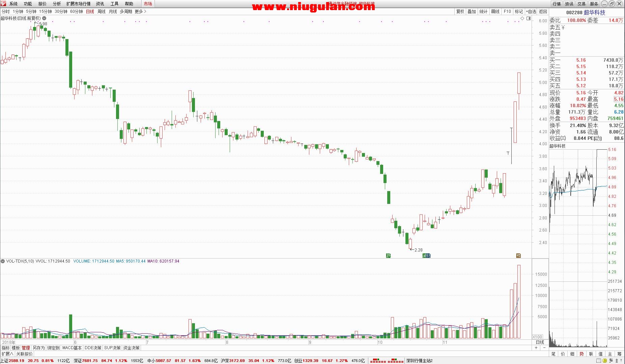Select the 细 detail tab
Viewport: 625px width, 364px height.
click(572, 354)
